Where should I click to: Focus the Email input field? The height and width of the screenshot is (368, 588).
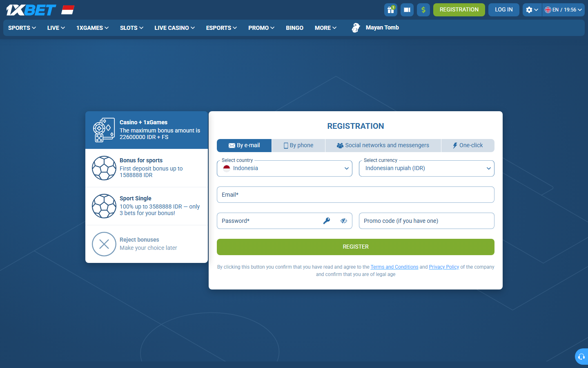[356, 195]
